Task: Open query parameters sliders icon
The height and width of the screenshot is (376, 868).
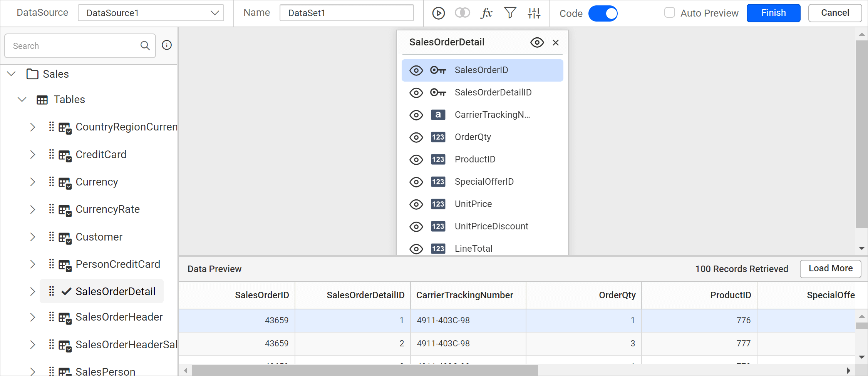Action: pyautogui.click(x=534, y=13)
